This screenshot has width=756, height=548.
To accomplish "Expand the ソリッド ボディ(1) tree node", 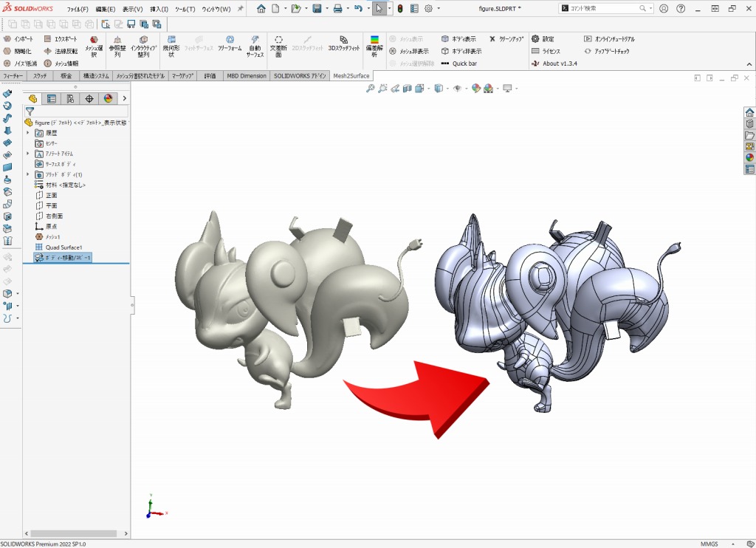I will point(27,174).
